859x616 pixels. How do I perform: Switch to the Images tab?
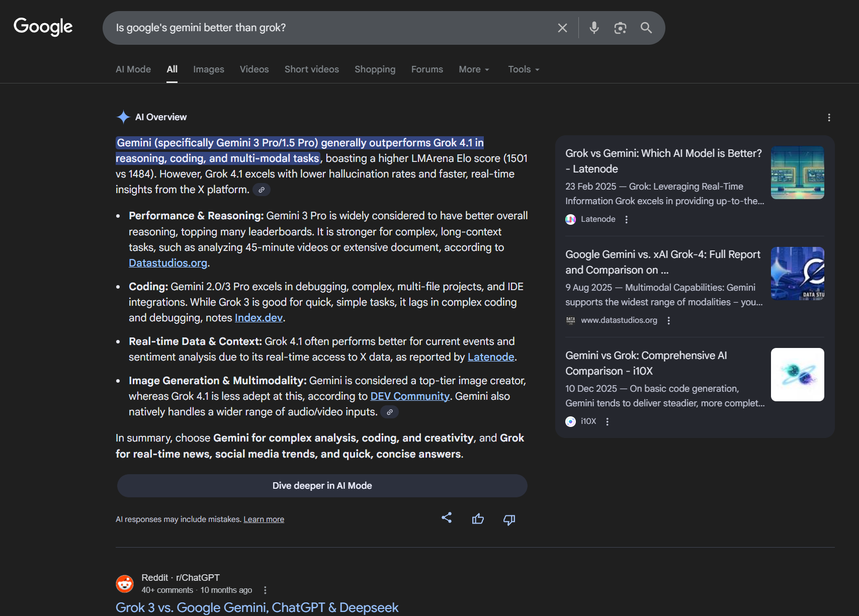tap(208, 69)
